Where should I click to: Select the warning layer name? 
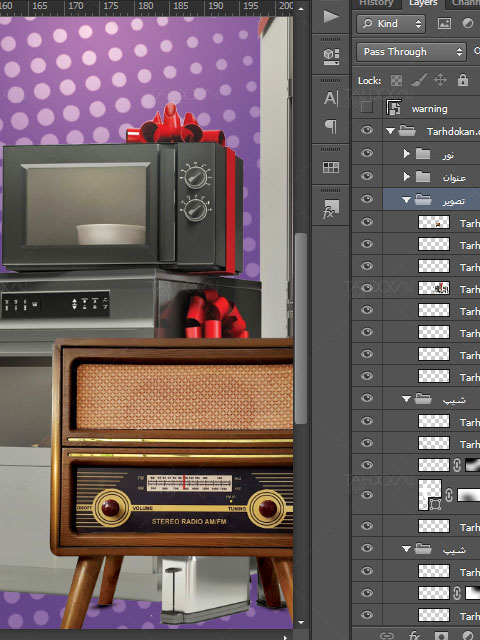[x=430, y=109]
